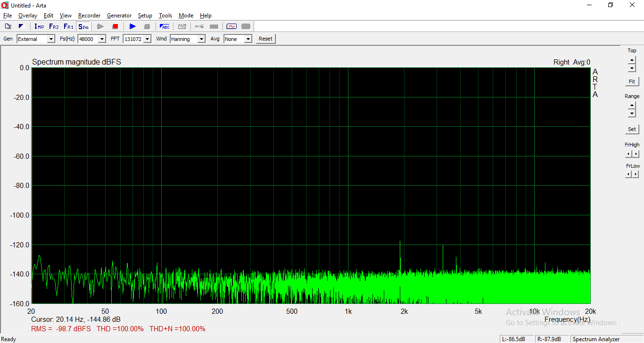Click the R:-87.9dB status bar level
This screenshot has height=343, width=644.
[x=552, y=339]
